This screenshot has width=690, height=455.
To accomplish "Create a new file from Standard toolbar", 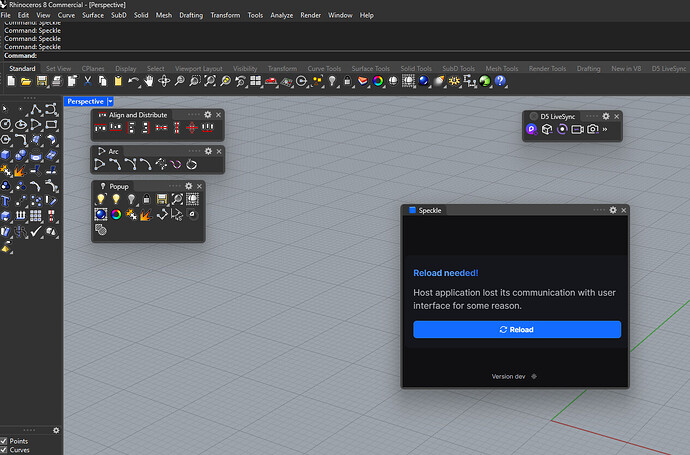I will [x=11, y=81].
